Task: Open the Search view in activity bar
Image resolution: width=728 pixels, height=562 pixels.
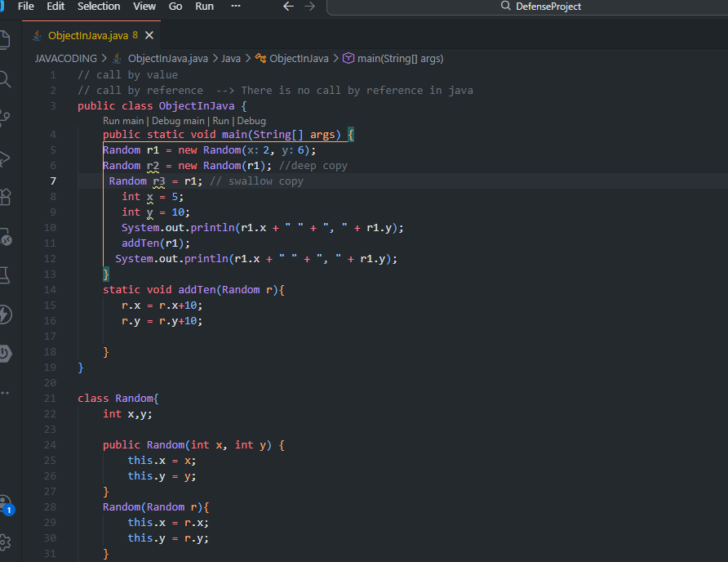Action: [5, 79]
